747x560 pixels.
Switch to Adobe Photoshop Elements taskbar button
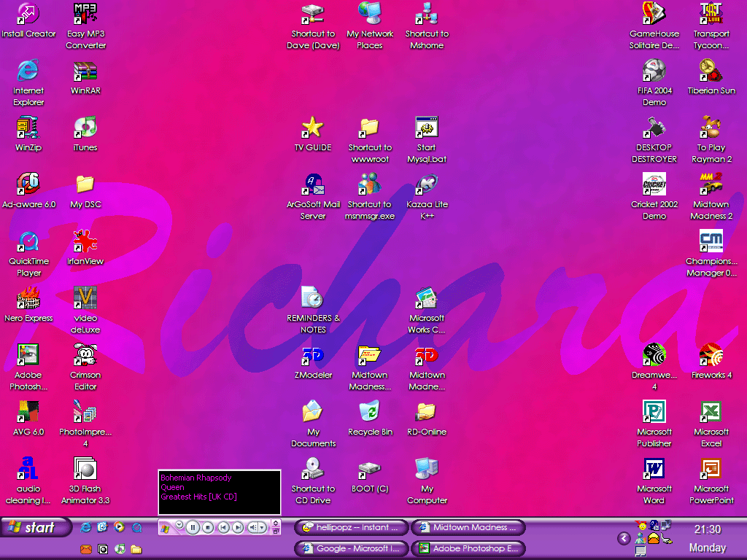468,548
